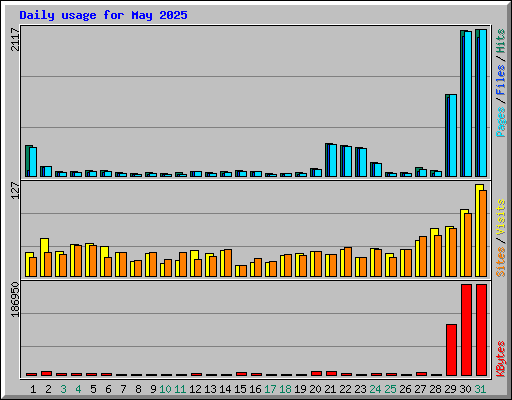
Task: Click the orange sites bar for day 2
Action: click(x=48, y=264)
